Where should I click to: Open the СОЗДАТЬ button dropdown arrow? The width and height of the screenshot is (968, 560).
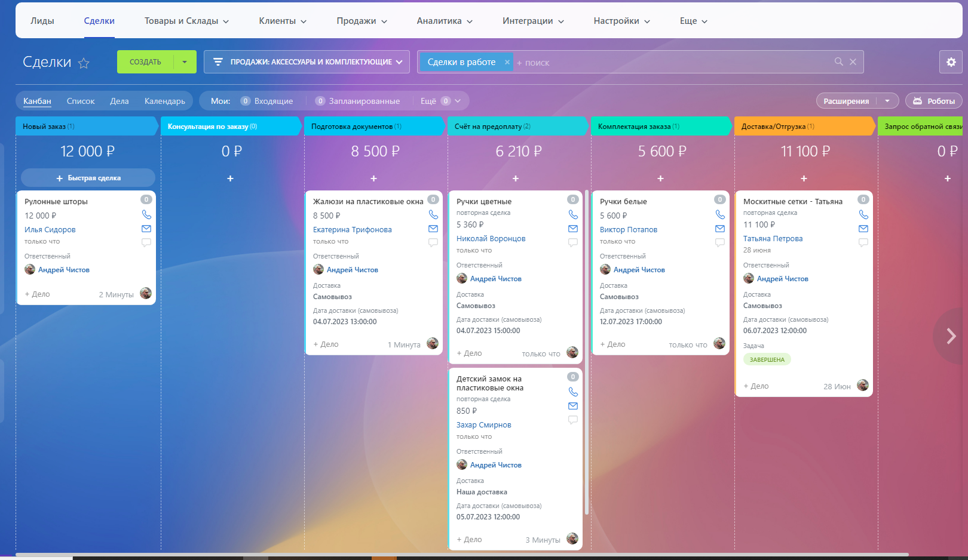(x=185, y=62)
